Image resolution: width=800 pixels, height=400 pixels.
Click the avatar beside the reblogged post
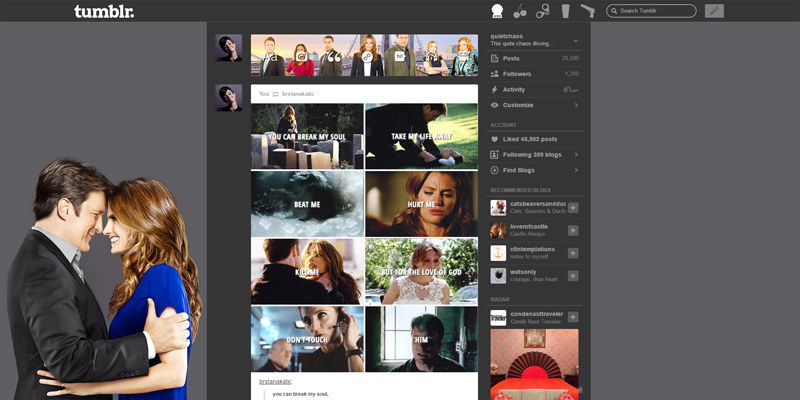[229, 98]
